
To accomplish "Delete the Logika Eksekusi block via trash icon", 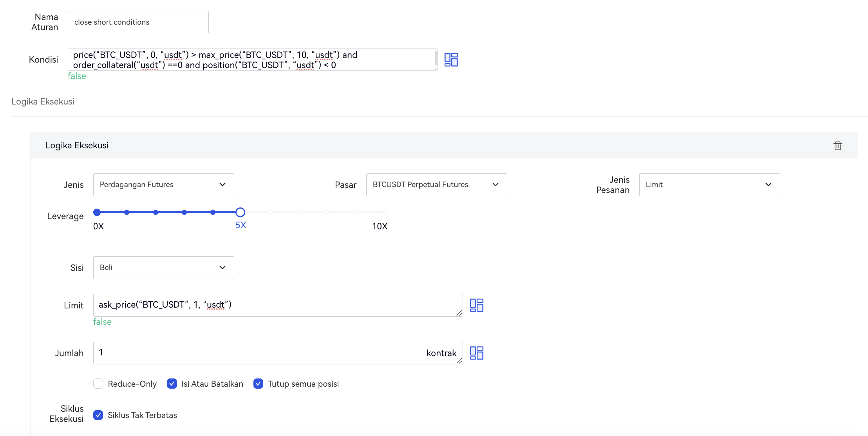I will (837, 146).
